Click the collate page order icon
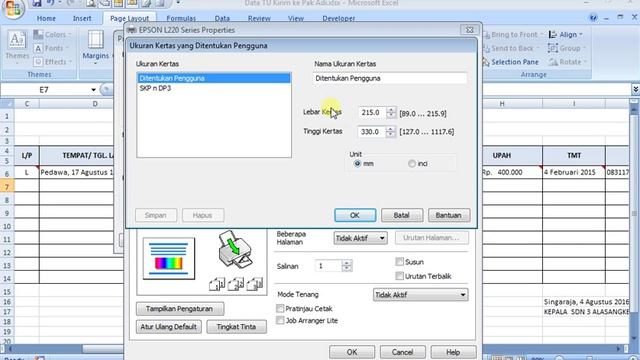 click(236, 283)
